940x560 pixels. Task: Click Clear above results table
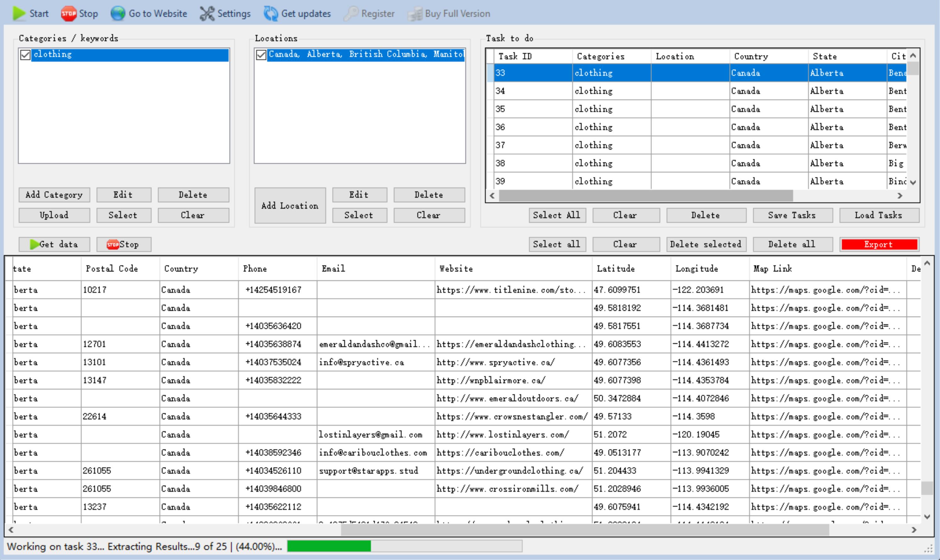626,244
